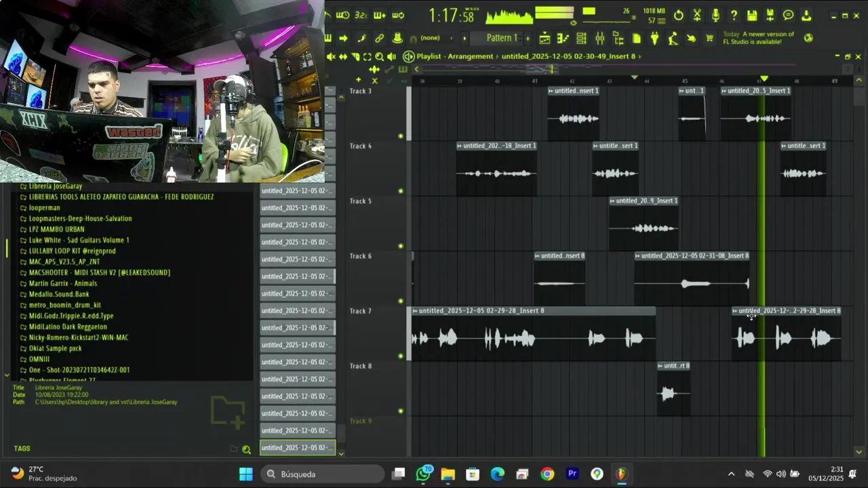Select LULLABY LOOP KIT @reignprod folder
This screenshot has width=868, height=488.
click(72, 251)
